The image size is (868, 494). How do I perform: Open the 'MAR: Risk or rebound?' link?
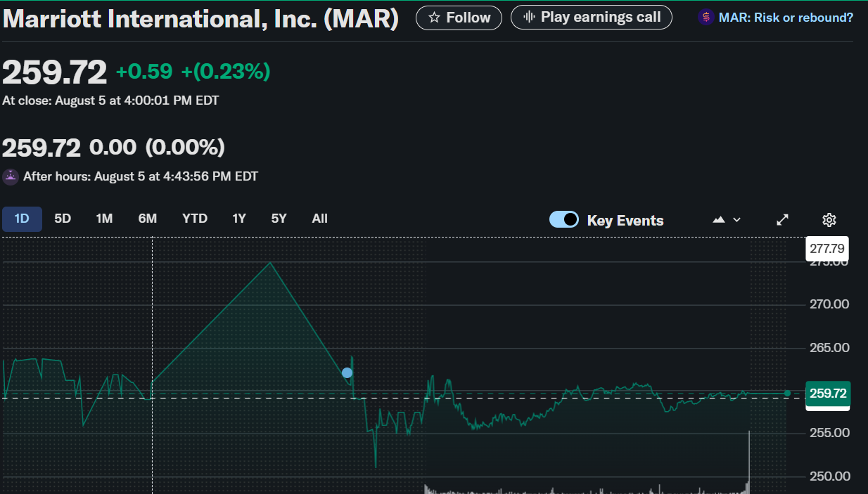click(x=786, y=18)
